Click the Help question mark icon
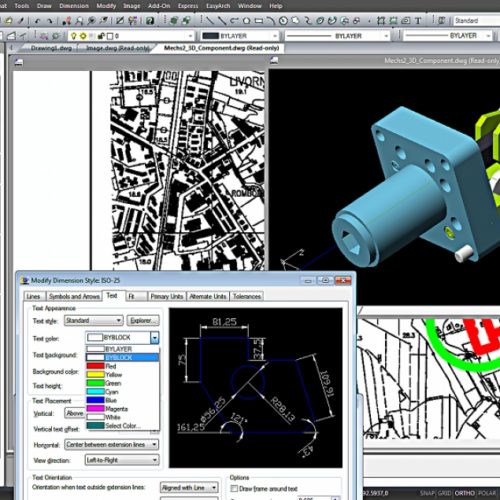 (x=150, y=21)
